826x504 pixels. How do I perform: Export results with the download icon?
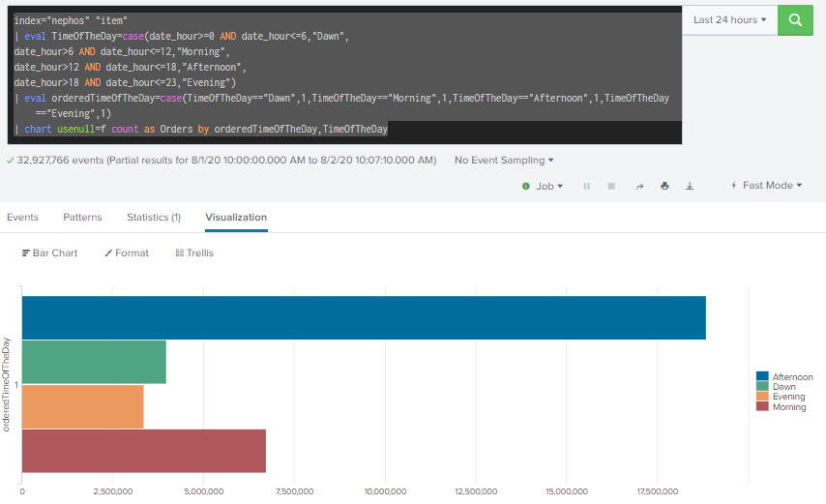click(690, 186)
